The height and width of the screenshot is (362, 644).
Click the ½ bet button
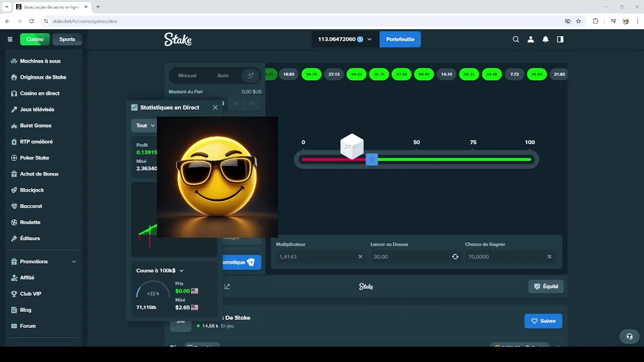(x=236, y=103)
